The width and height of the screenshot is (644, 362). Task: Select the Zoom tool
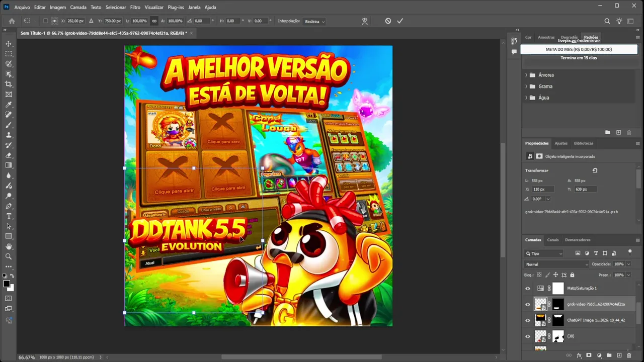[9, 256]
